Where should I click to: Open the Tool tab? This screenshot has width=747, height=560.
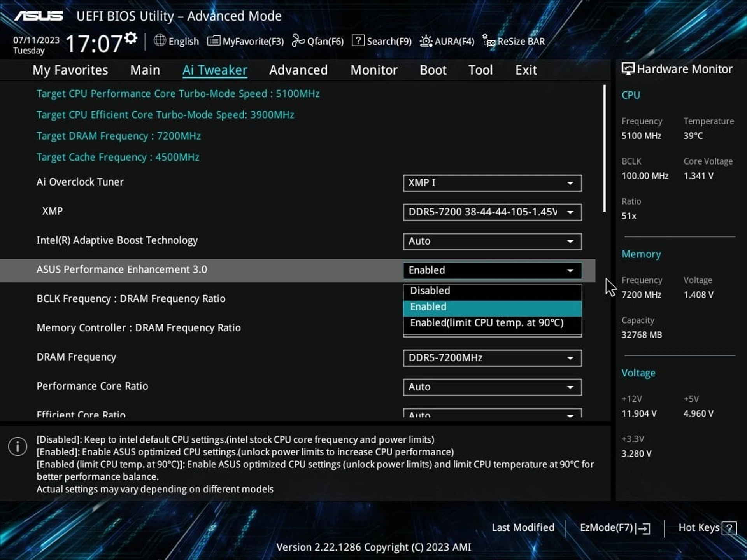[480, 70]
